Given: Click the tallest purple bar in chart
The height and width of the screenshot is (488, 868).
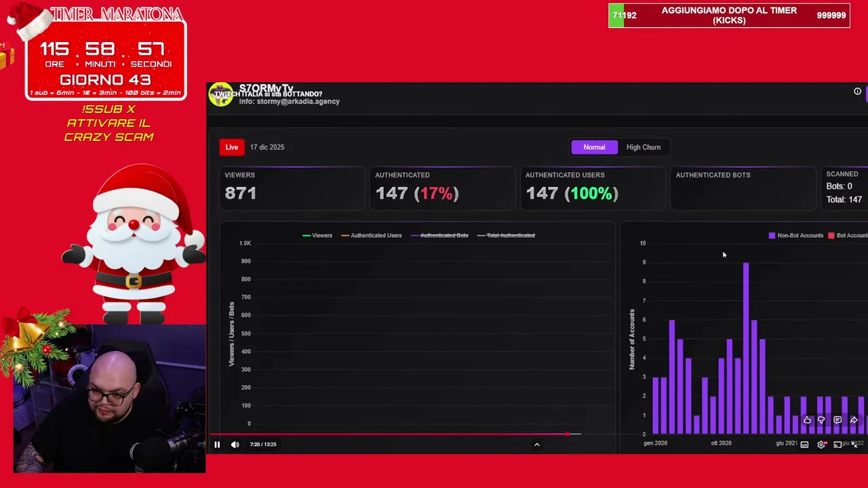Looking at the screenshot, I should tap(746, 348).
